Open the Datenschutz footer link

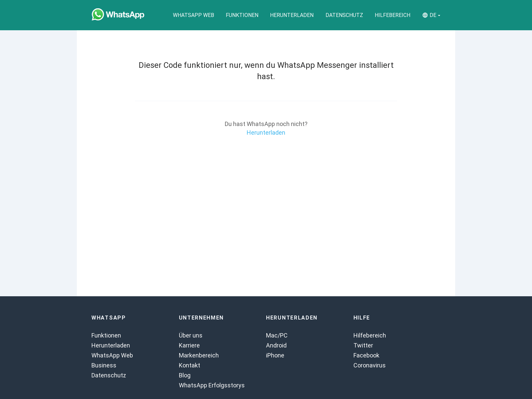coord(109,375)
